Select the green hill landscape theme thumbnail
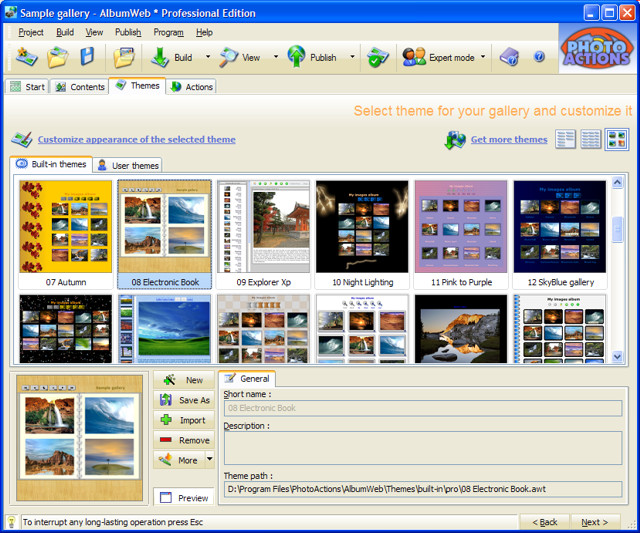The height and width of the screenshot is (533, 640). coord(164,329)
